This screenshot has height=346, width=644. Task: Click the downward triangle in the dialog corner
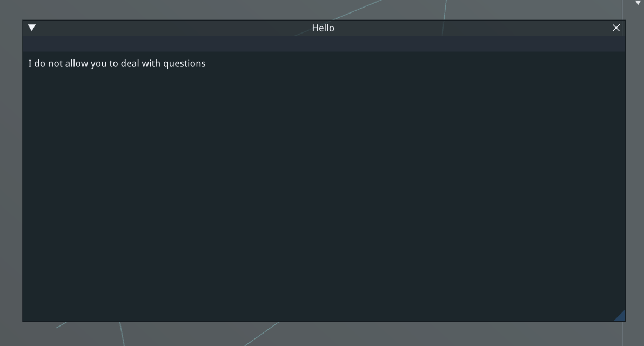click(x=31, y=28)
